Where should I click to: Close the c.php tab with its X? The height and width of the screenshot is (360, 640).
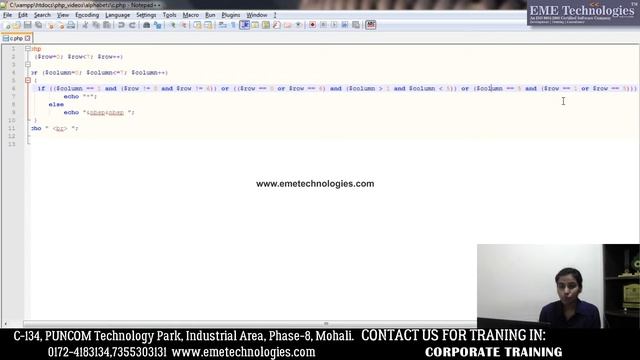click(x=27, y=38)
